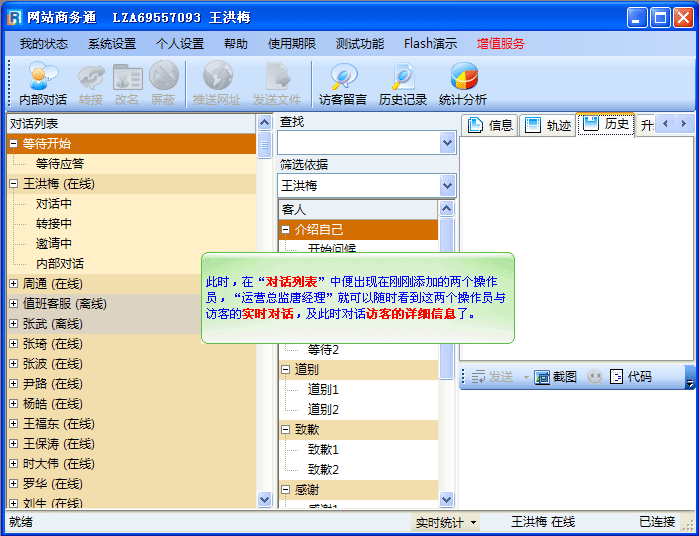Select 致歉1 quick reply item
Image resolution: width=699 pixels, height=536 pixels.
[323, 450]
